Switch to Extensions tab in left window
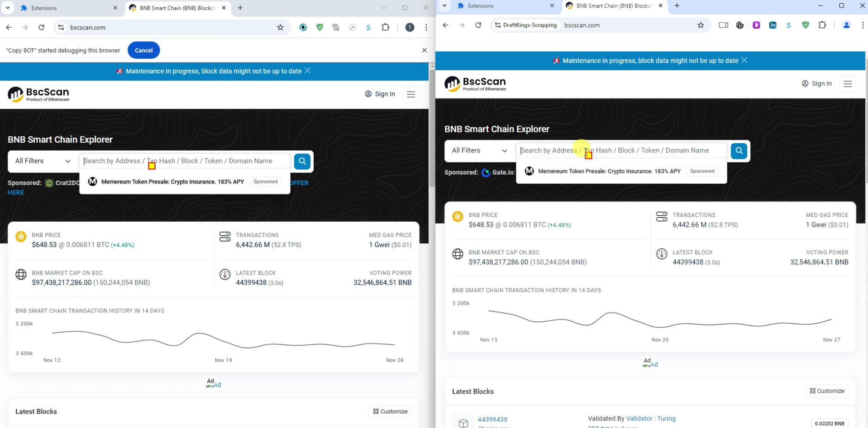868x428 pixels. pos(68,8)
